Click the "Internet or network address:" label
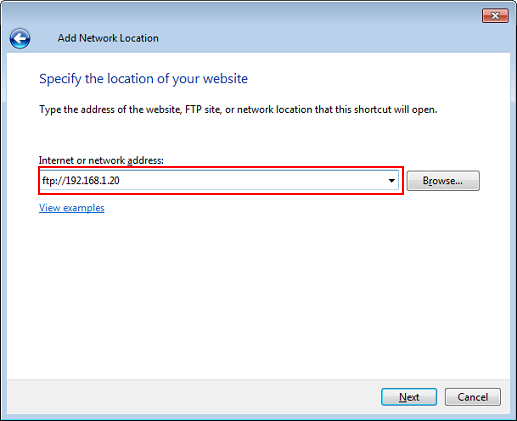Viewport: 517px width, 421px height. [101, 161]
